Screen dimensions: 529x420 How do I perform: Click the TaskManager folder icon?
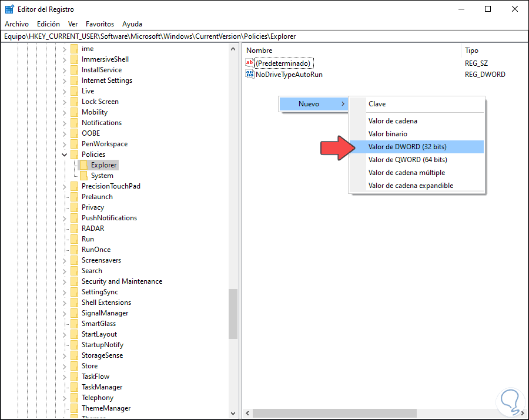74,387
